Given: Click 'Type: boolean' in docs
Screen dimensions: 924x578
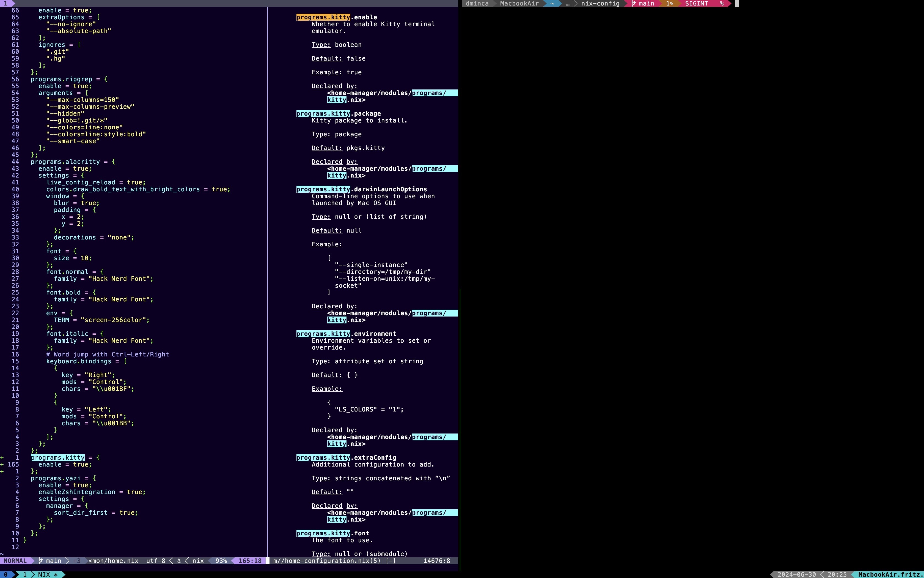Looking at the screenshot, I should click(337, 45).
